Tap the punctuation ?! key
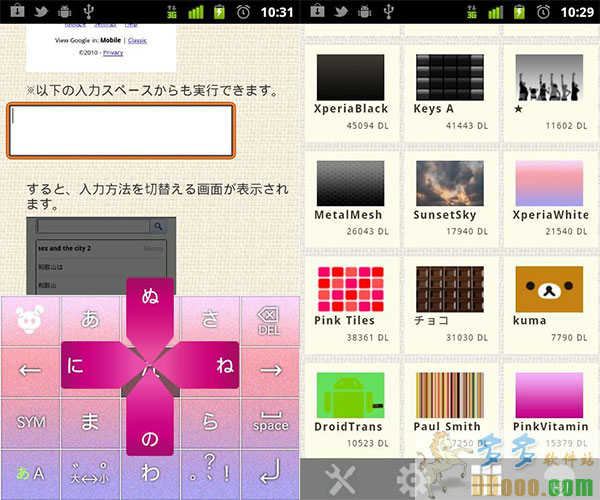Screen dimensions: 600x500 click(210, 474)
